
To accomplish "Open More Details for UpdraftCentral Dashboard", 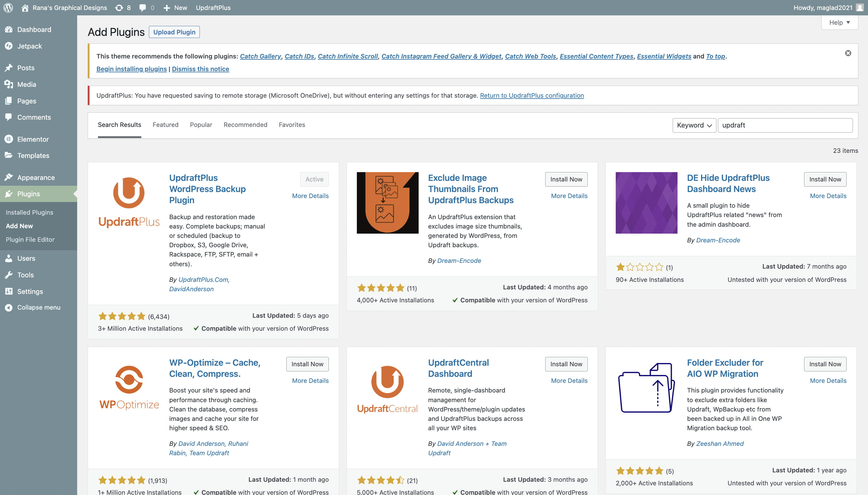I will 569,381.
